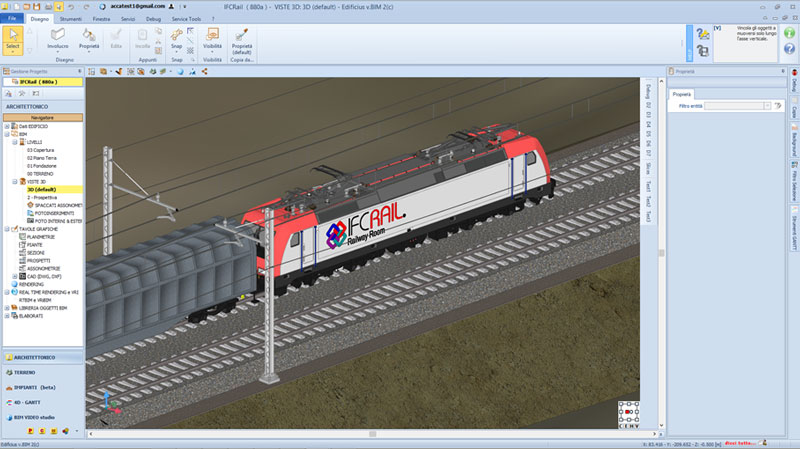The height and width of the screenshot is (449, 800).
Task: Collapse the TAVOLE GRAFICHE tree node
Action: pyautogui.click(x=7, y=229)
